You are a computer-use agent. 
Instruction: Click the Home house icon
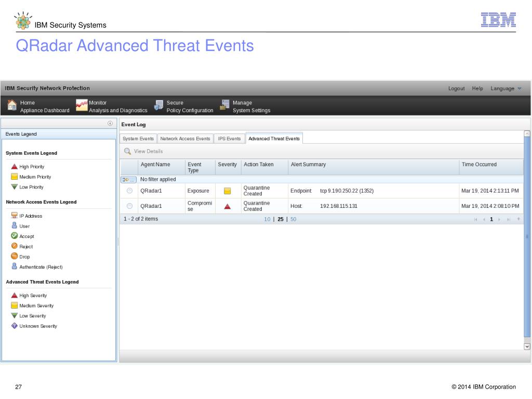click(12, 105)
